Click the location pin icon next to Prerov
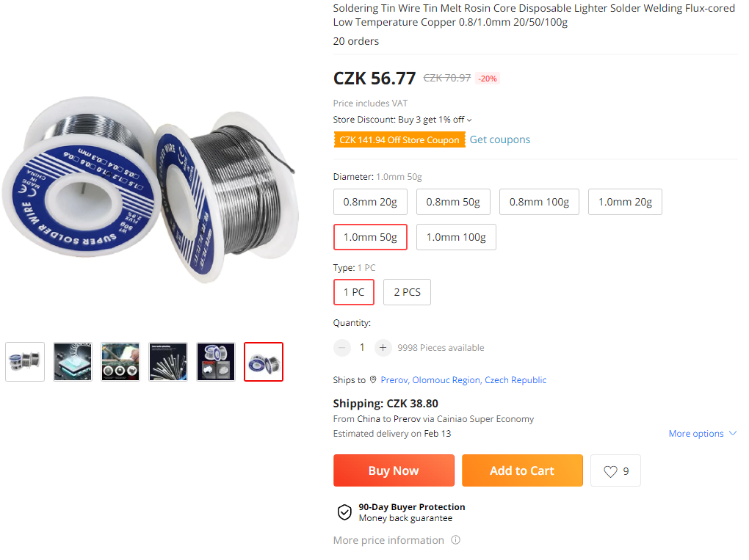Screen dimensions: 749x560 (x=373, y=380)
